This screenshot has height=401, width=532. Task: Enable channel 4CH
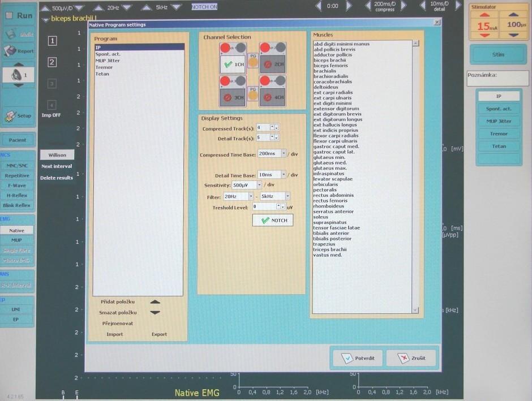click(273, 97)
